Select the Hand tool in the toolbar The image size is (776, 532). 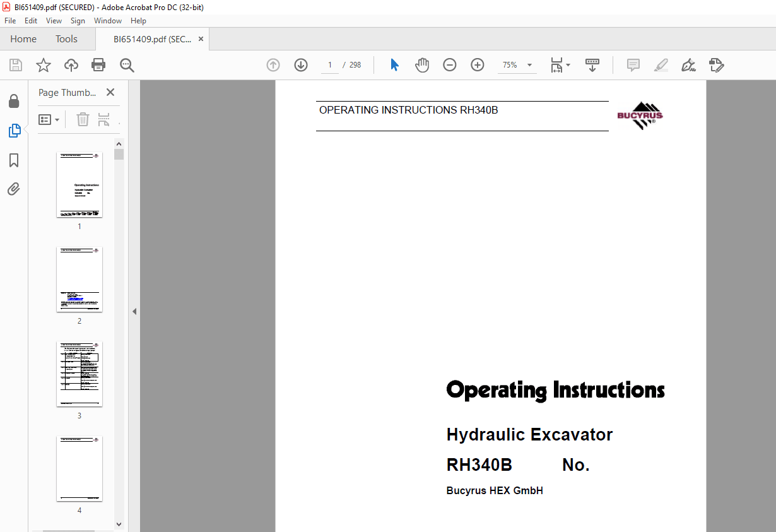[421, 64]
